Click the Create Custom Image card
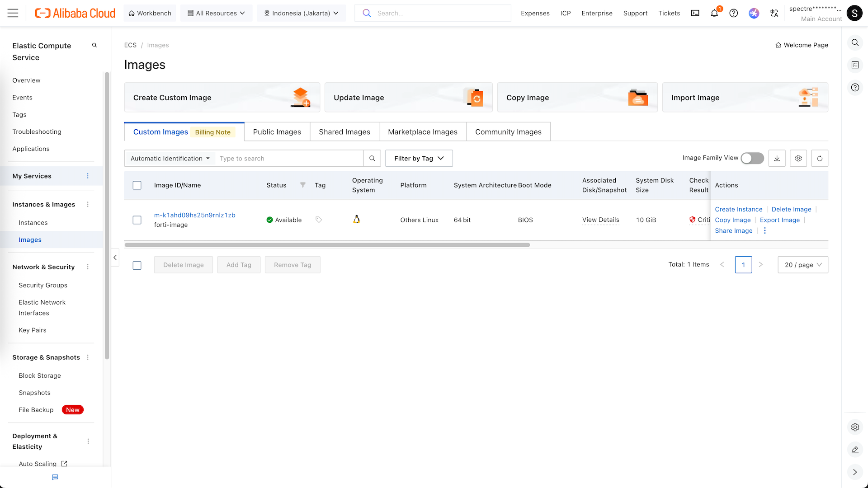 click(x=222, y=97)
